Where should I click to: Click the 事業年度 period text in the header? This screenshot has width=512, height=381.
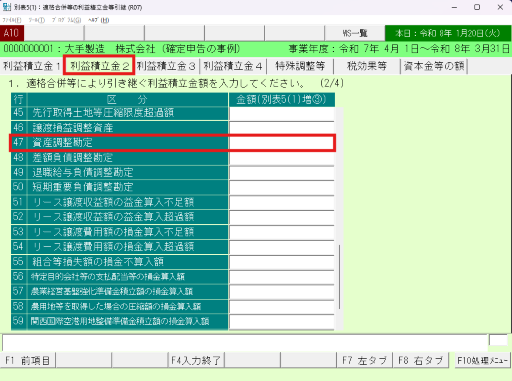[x=399, y=49]
